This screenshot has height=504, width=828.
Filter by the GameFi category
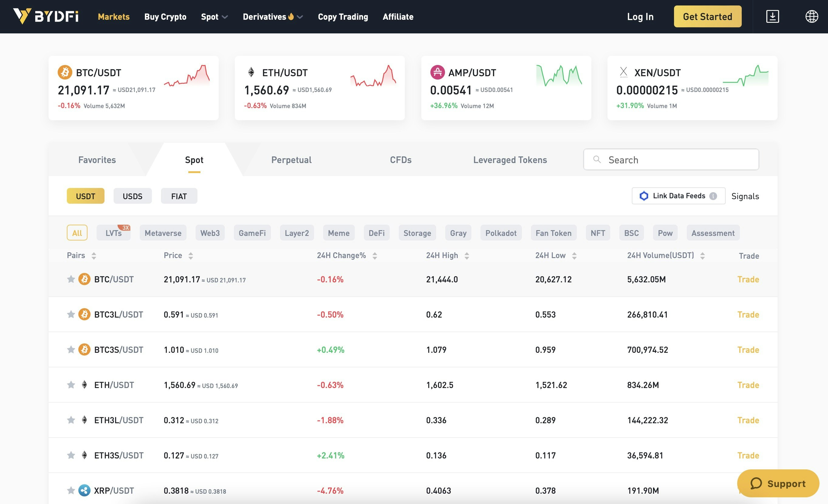252,233
